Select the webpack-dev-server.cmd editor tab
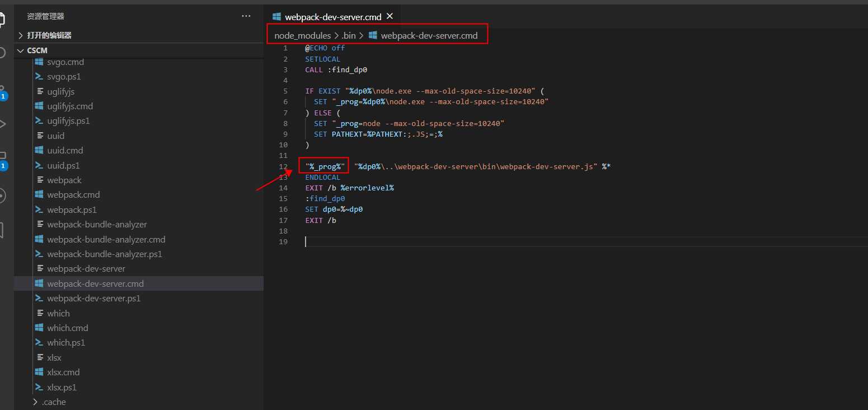Screen dimensions: 868x410 point(333,16)
